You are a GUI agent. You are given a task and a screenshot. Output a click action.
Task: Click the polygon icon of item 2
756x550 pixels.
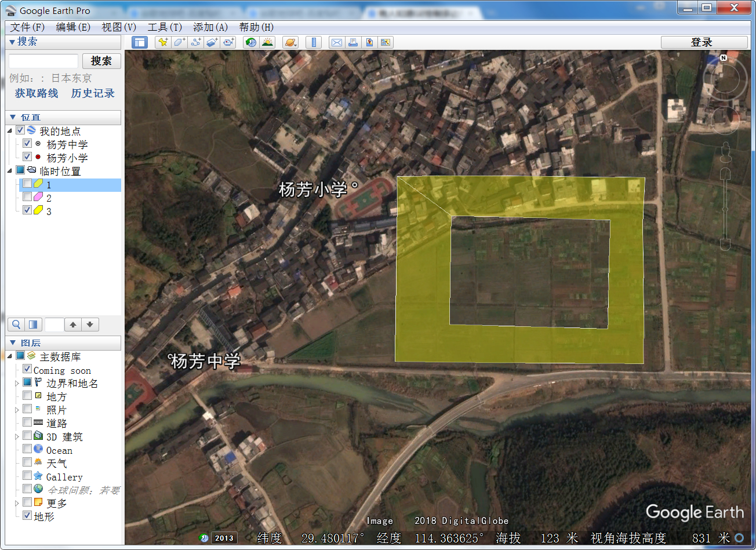(x=38, y=197)
